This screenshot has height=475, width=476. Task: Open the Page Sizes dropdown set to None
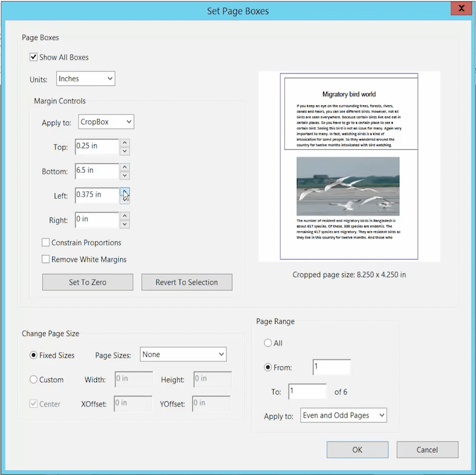pyautogui.click(x=183, y=354)
